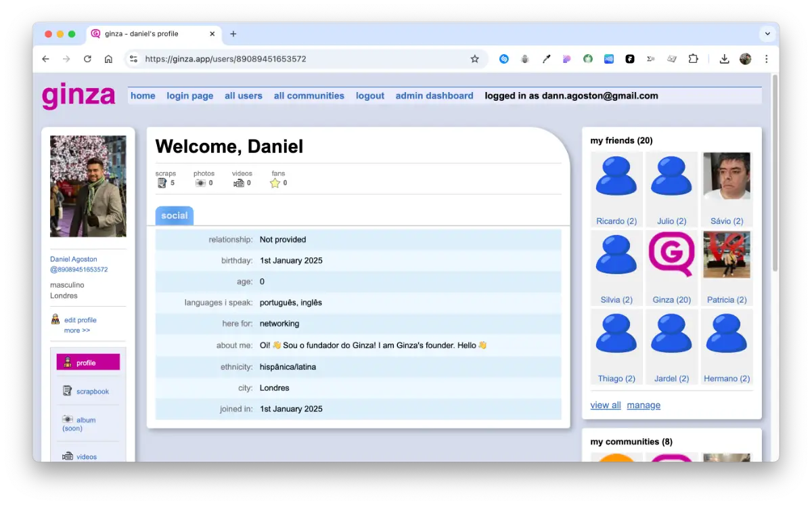Bookmark page with the star icon
Screen dimensions: 812x505
pos(475,59)
